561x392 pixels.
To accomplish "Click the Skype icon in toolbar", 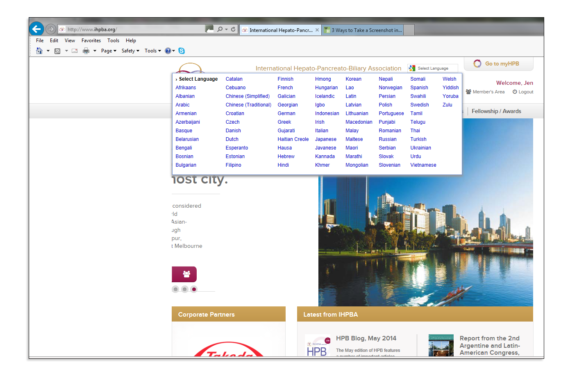I will 182,51.
